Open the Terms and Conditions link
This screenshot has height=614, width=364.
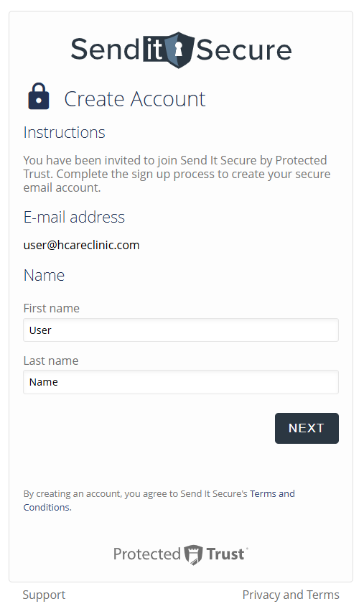click(159, 501)
